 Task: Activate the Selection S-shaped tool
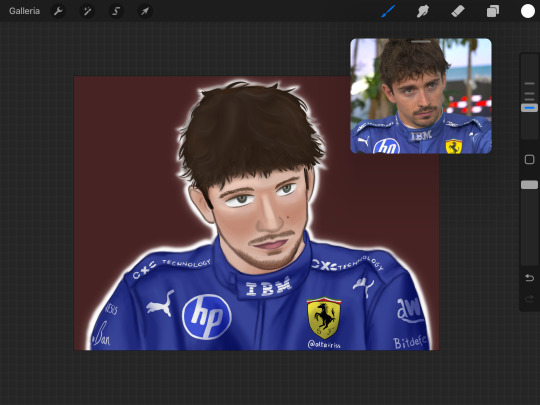point(116,11)
